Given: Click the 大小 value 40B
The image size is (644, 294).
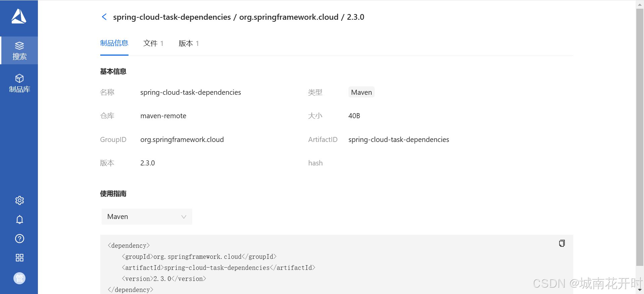Looking at the screenshot, I should point(354,116).
